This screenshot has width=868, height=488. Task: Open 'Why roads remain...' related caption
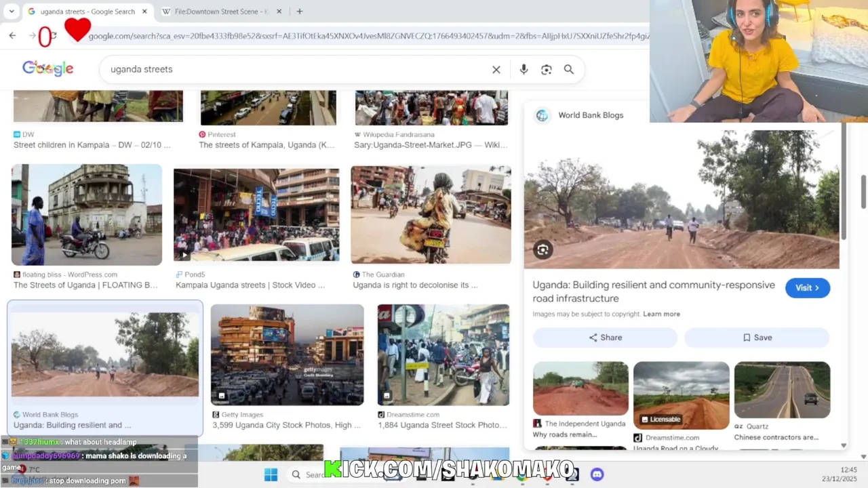565,434
